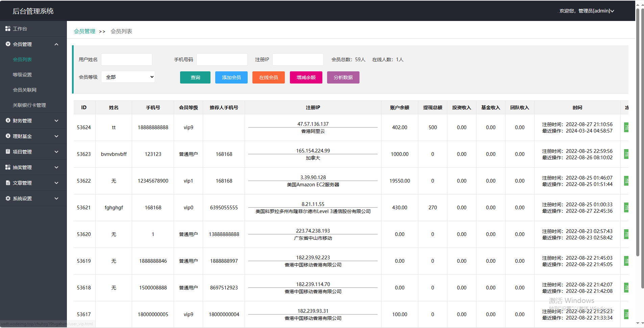Click the 项目管理 clipboard icon

[x=8, y=152]
